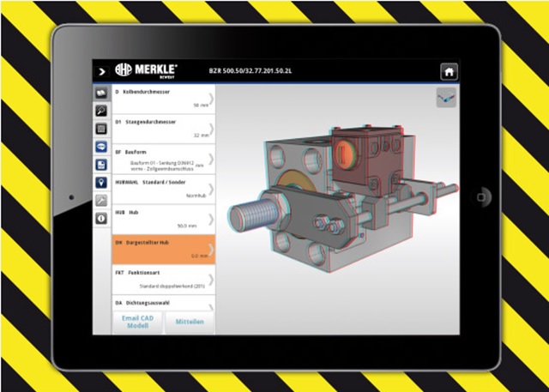Collapse sidebar with the top-left arrow
The image size is (549, 392).
pyautogui.click(x=102, y=71)
